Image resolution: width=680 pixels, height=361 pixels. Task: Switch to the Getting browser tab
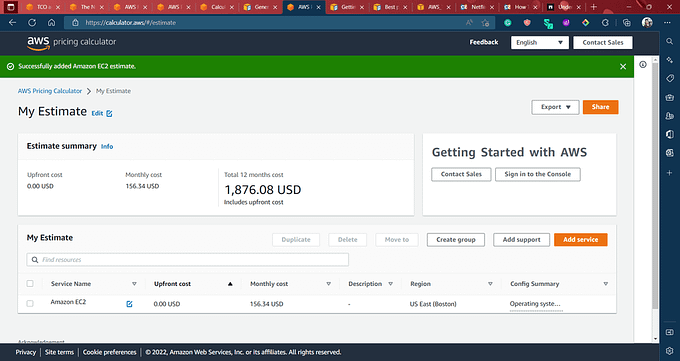(x=347, y=7)
